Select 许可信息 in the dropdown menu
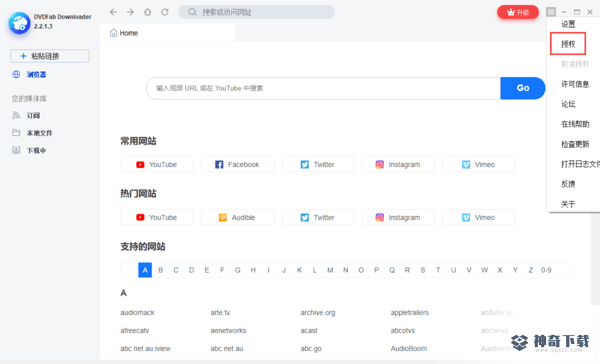Image resolution: width=600 pixels, height=364 pixels. [575, 84]
